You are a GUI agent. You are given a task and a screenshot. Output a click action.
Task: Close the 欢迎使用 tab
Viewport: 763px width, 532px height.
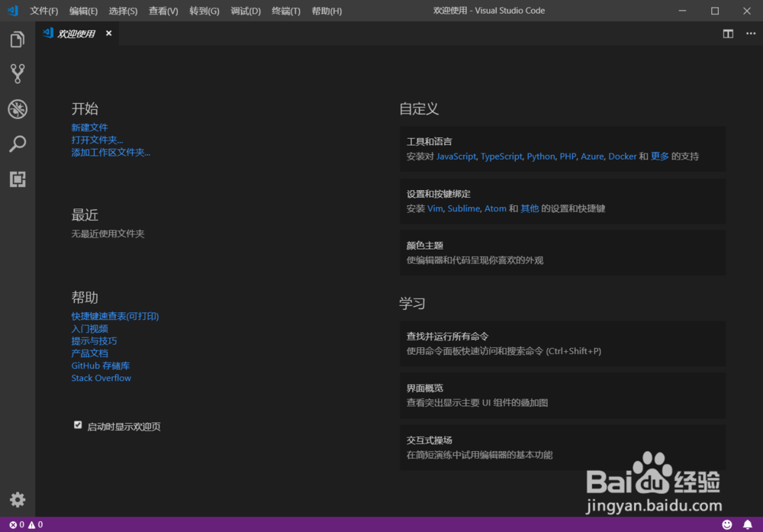click(109, 33)
